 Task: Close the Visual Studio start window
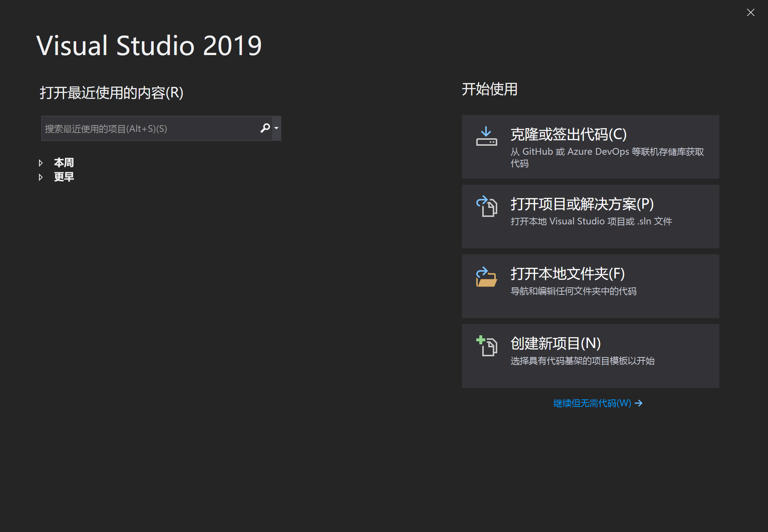751,12
